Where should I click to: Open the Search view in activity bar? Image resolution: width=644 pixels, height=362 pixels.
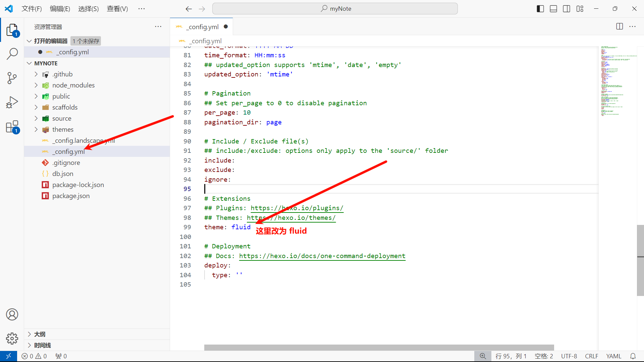(12, 54)
